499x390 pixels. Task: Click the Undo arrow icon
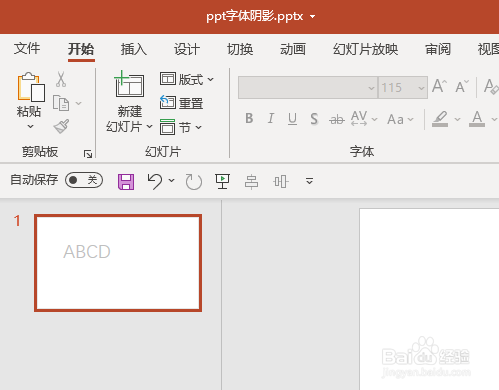155,181
